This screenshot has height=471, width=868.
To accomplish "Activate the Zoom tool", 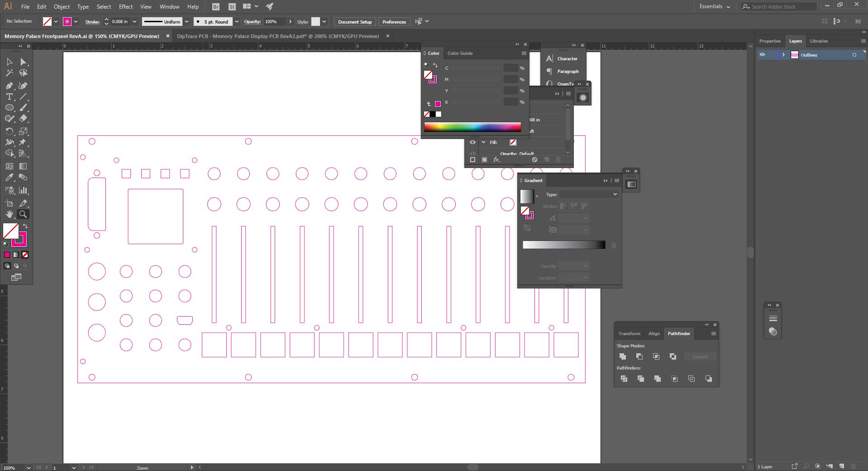I will [x=23, y=214].
